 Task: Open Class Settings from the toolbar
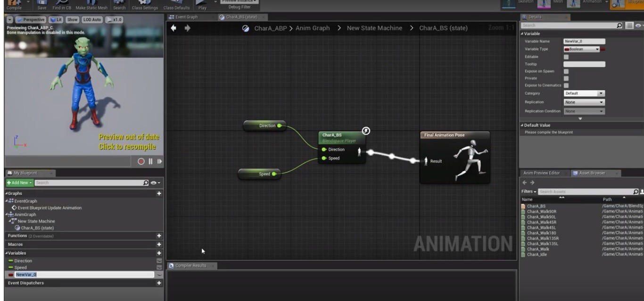[x=145, y=4]
